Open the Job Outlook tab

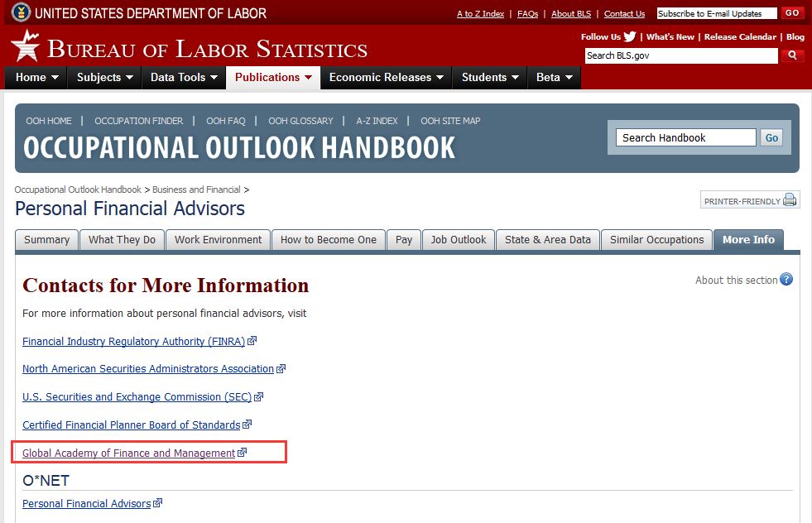click(459, 240)
